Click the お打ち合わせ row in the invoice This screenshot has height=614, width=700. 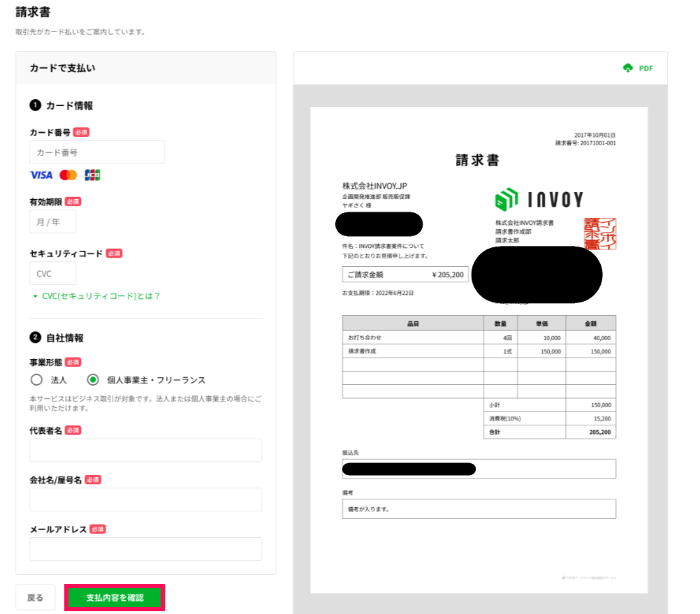(x=479, y=338)
